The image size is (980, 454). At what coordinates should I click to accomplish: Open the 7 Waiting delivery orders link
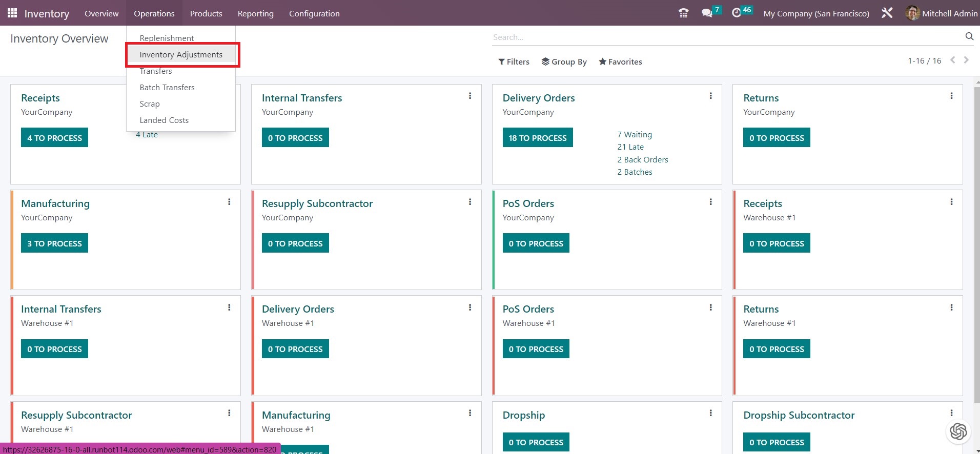point(635,134)
